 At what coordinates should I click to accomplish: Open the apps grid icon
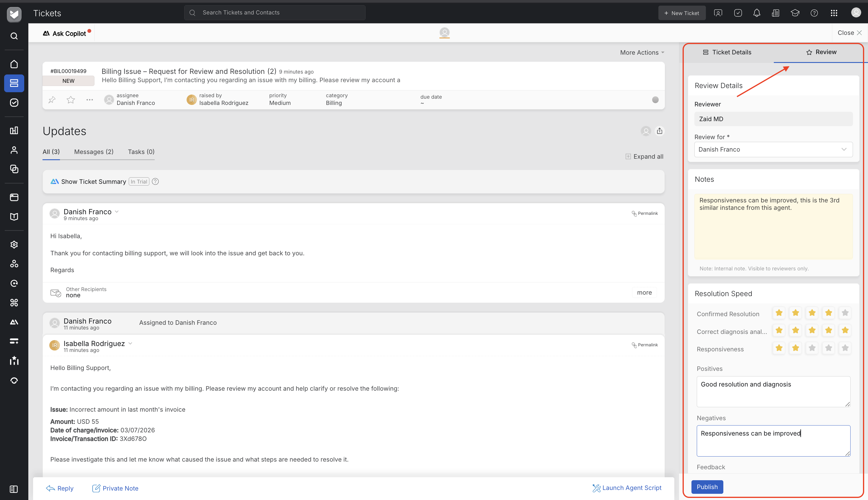click(834, 13)
